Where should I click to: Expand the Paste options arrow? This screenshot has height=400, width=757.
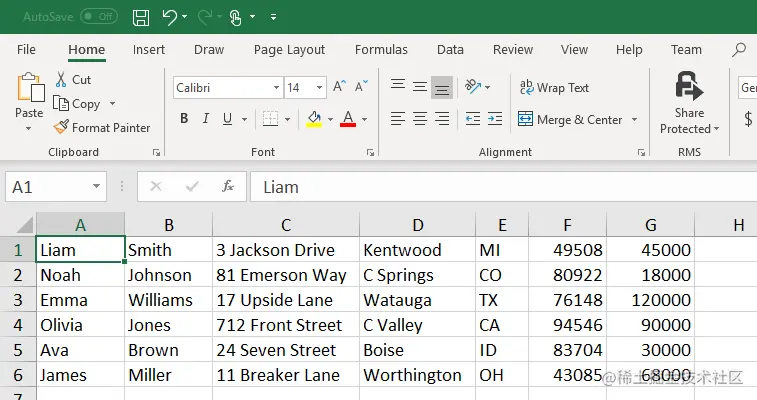[28, 128]
